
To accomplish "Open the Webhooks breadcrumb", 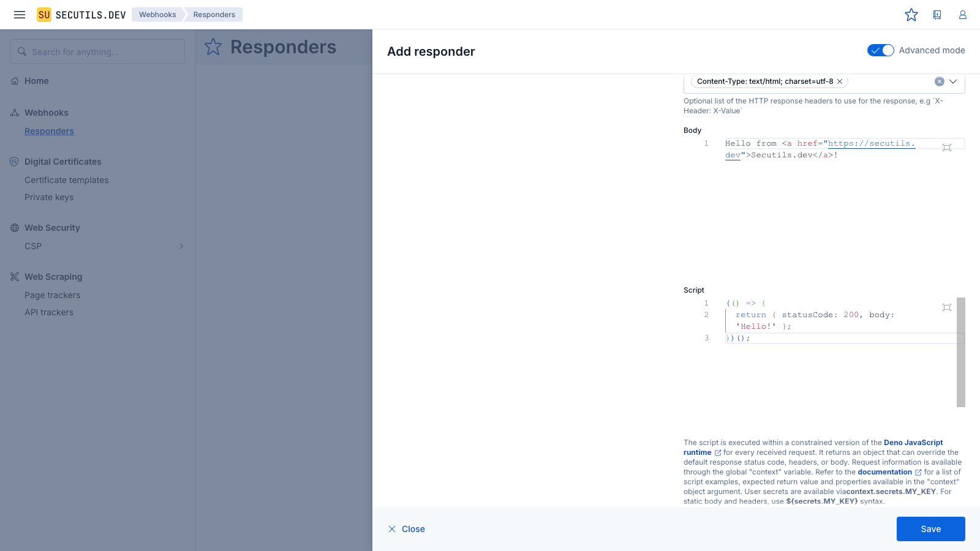I will point(157,14).
